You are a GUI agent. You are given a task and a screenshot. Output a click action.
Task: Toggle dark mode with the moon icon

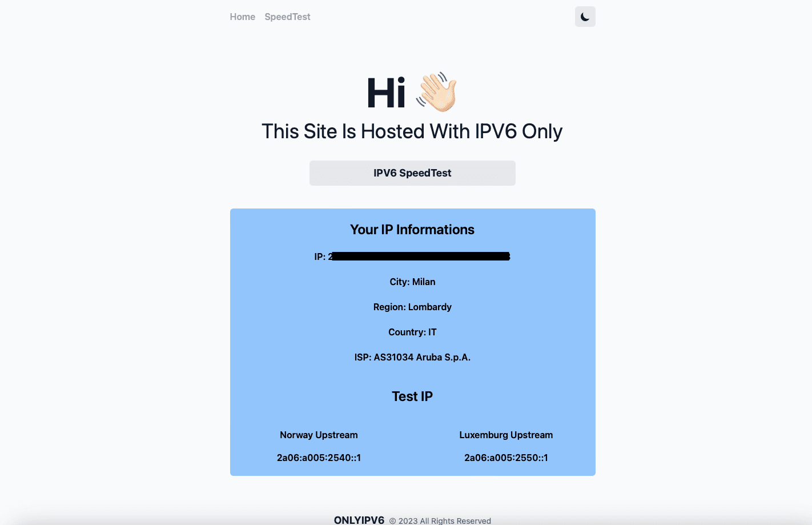coord(585,17)
